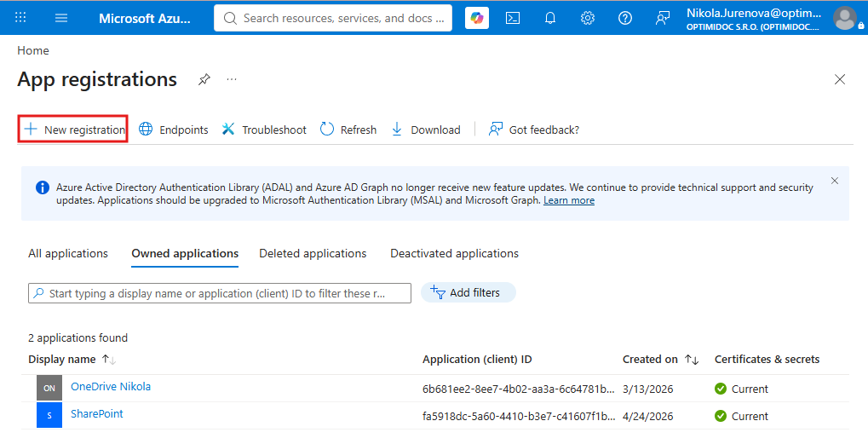Pin App registrations with the pin icon
The width and height of the screenshot is (868, 444).
204,80
